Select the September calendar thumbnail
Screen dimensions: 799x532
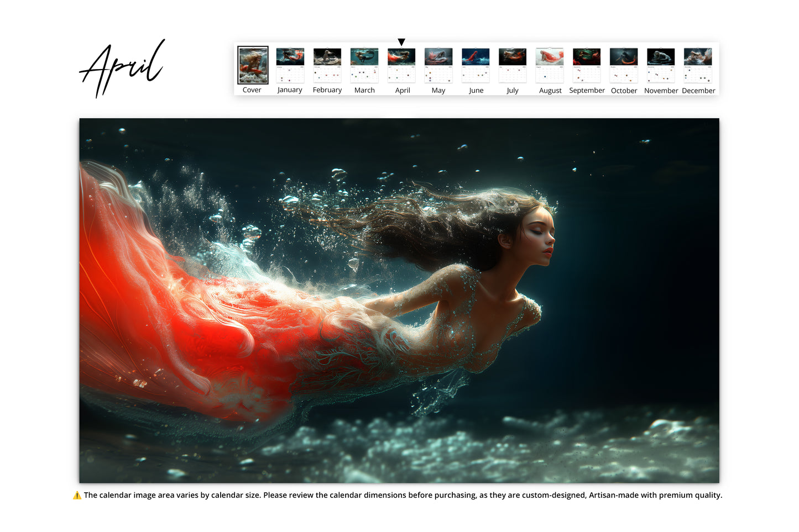[x=587, y=65]
